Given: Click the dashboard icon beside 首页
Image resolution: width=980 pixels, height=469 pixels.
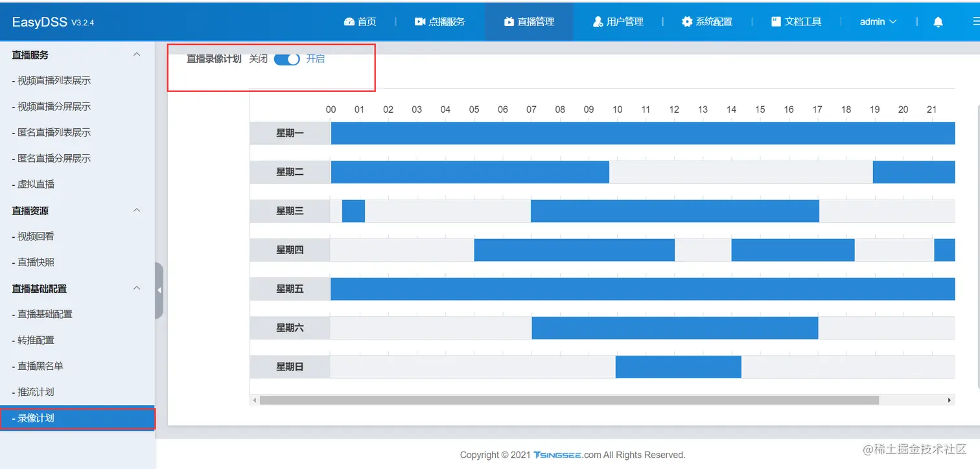Looking at the screenshot, I should 349,21.
